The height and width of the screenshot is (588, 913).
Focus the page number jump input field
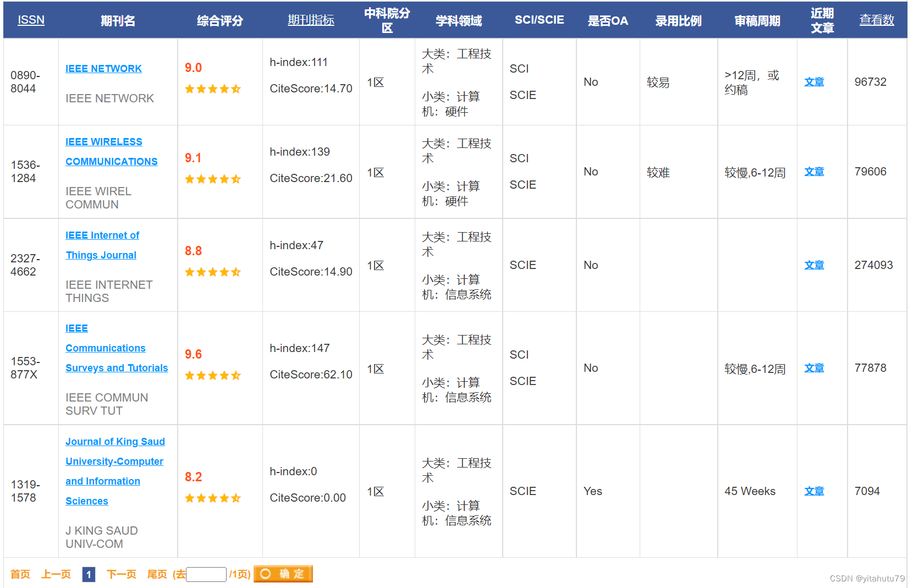(x=206, y=574)
